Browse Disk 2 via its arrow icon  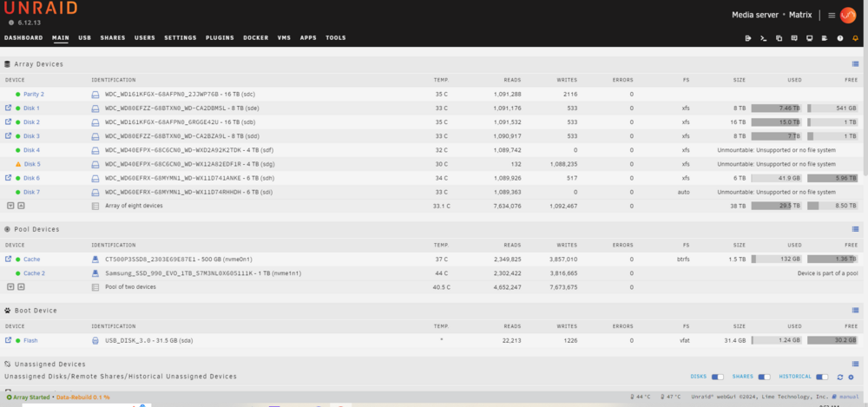pyautogui.click(x=9, y=121)
